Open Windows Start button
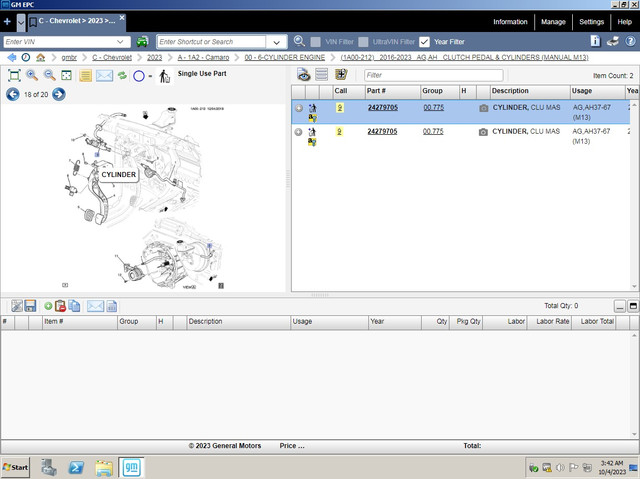The width and height of the screenshot is (640, 479). coord(16,467)
